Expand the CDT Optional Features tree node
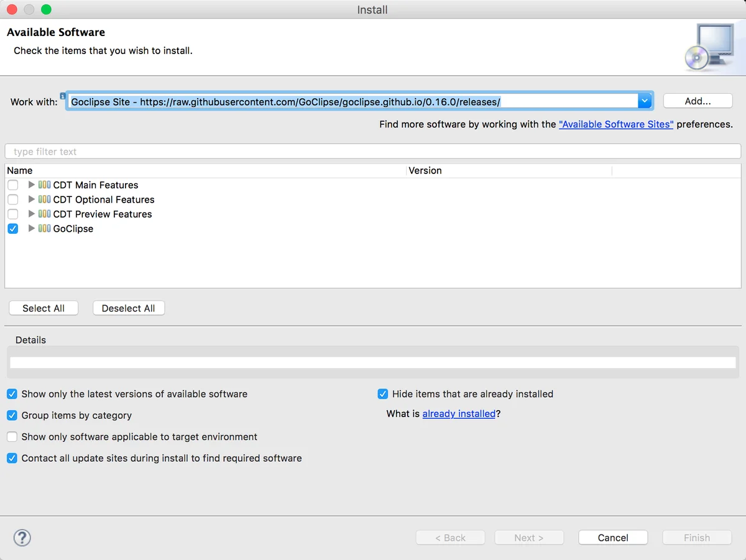The image size is (746, 560). 32,200
